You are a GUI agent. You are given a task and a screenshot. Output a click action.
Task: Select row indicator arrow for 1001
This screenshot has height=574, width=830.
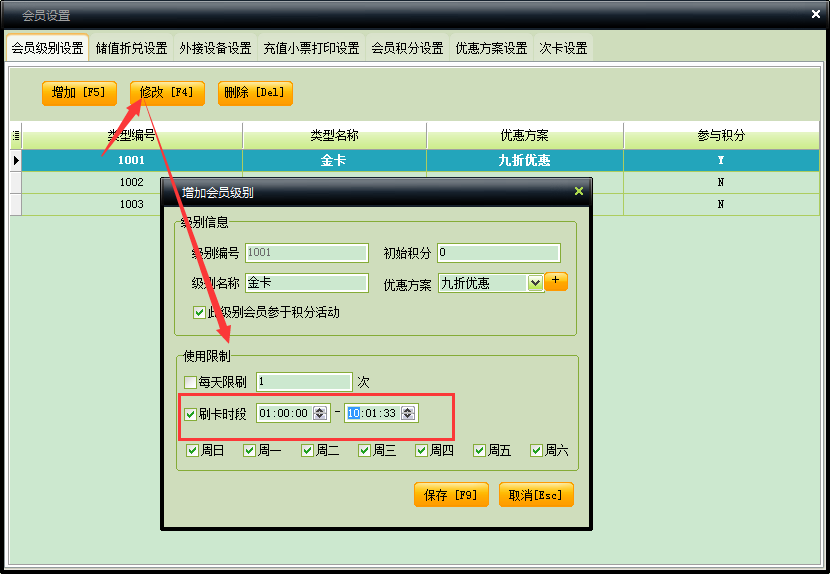pyautogui.click(x=16, y=160)
